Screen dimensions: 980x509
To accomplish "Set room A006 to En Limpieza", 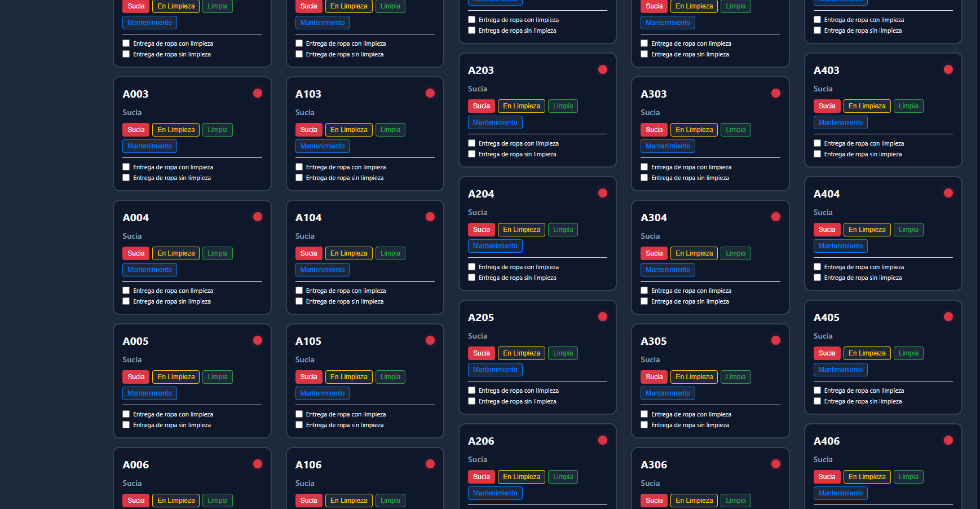I will click(x=176, y=501).
